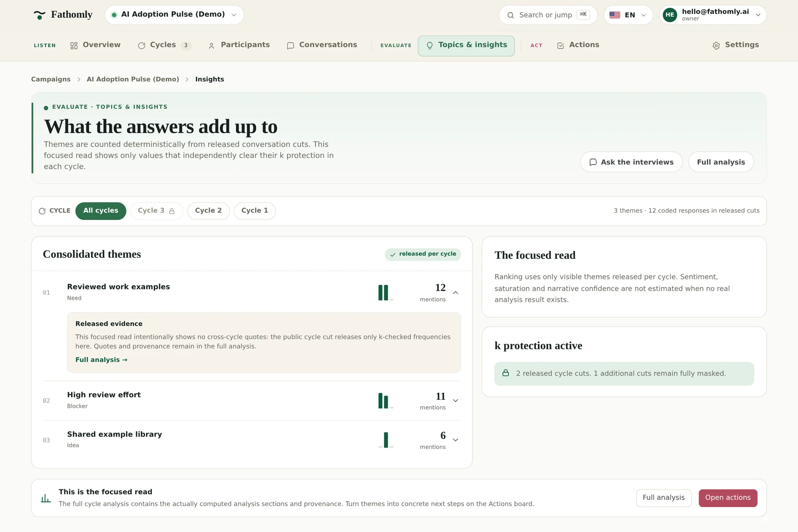
Task: Click the Cycles refresh icon in navigation
Action: pos(141,45)
